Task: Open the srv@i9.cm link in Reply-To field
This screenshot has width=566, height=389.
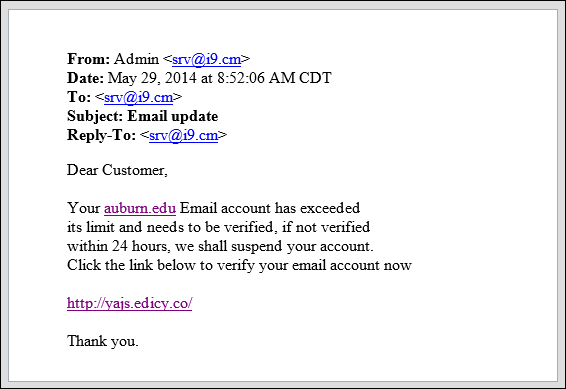Action: [x=183, y=135]
